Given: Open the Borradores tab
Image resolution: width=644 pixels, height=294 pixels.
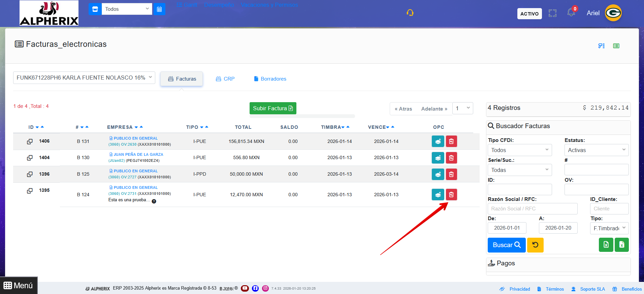Looking at the screenshot, I should coord(270,79).
